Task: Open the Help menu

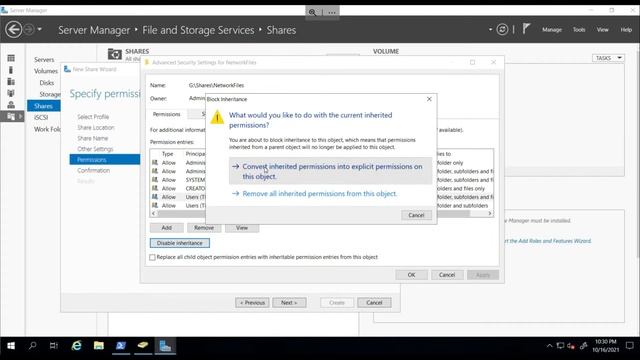Action: click(x=626, y=29)
